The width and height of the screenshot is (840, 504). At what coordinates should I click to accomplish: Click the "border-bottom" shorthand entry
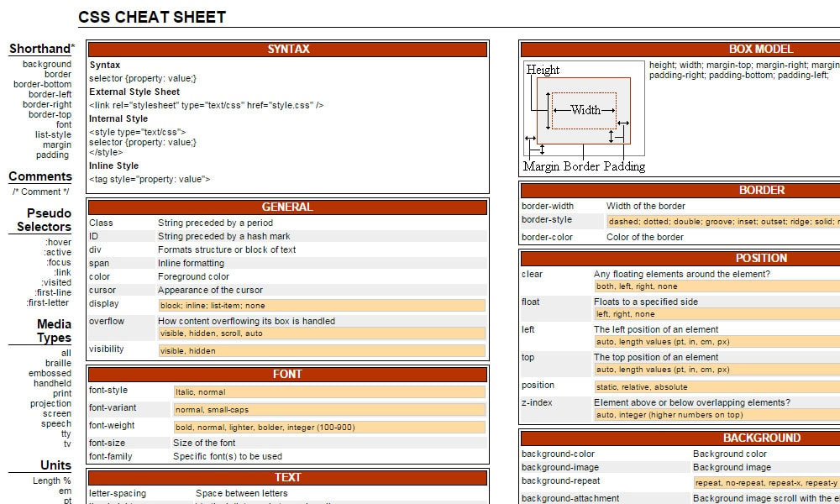point(43,84)
